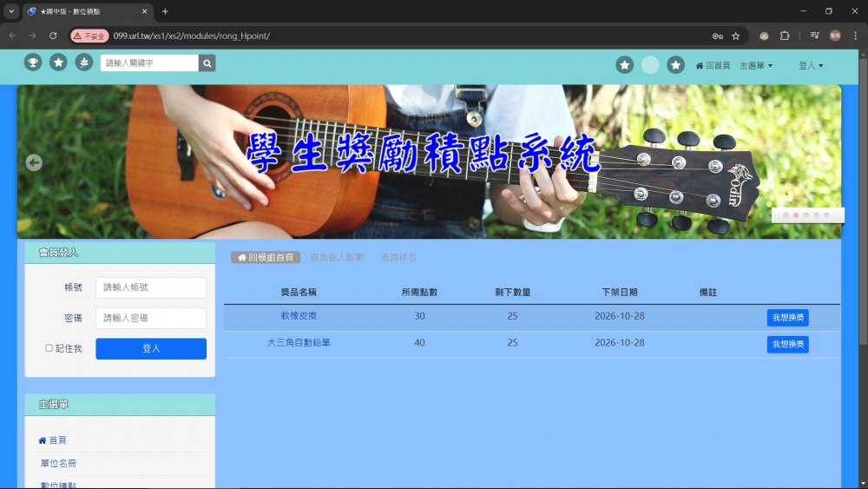Click the 回首頁 home link in navbar
Screen dimensions: 868x489
713,65
